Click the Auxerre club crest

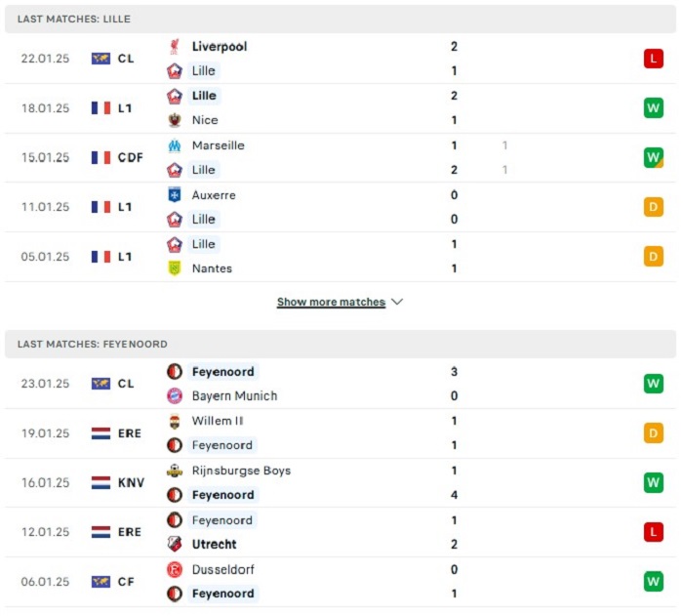pyautogui.click(x=175, y=195)
